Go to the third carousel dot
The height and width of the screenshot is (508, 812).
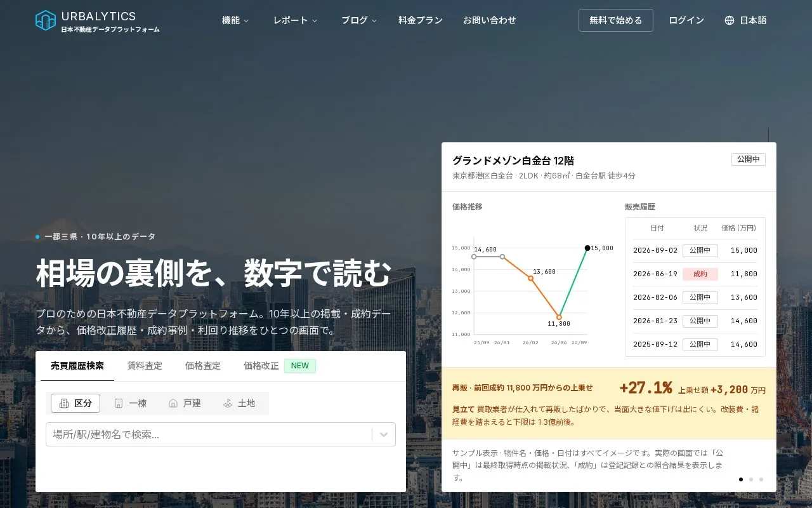point(761,479)
